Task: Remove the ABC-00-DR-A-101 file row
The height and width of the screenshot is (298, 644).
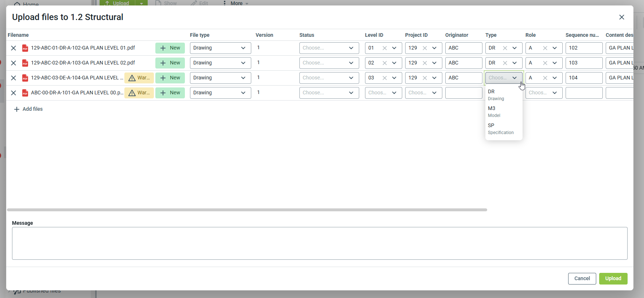Action: pyautogui.click(x=13, y=93)
